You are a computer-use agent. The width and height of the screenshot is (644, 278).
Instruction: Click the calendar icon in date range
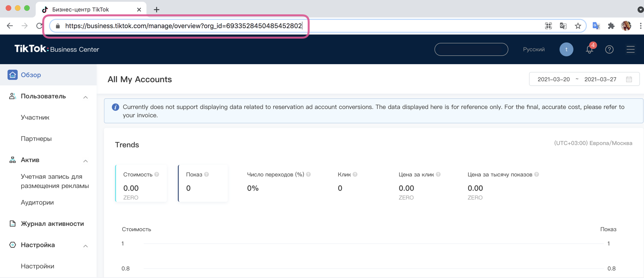629,79
